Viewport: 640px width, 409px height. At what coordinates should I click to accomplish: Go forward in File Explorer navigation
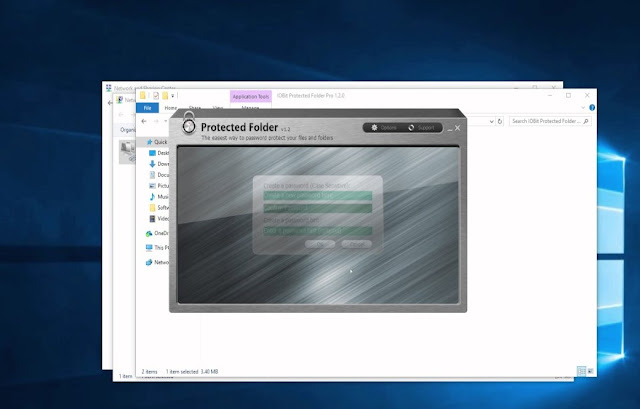tap(156, 121)
